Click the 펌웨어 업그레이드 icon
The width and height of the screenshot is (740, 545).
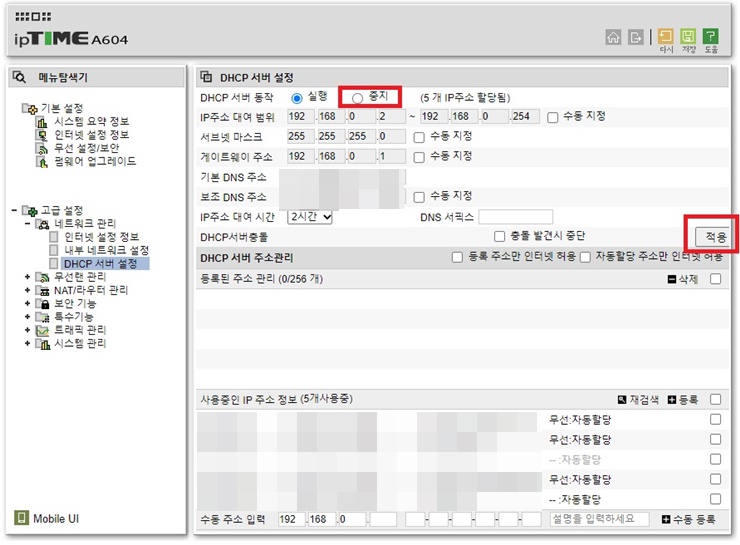(42, 162)
